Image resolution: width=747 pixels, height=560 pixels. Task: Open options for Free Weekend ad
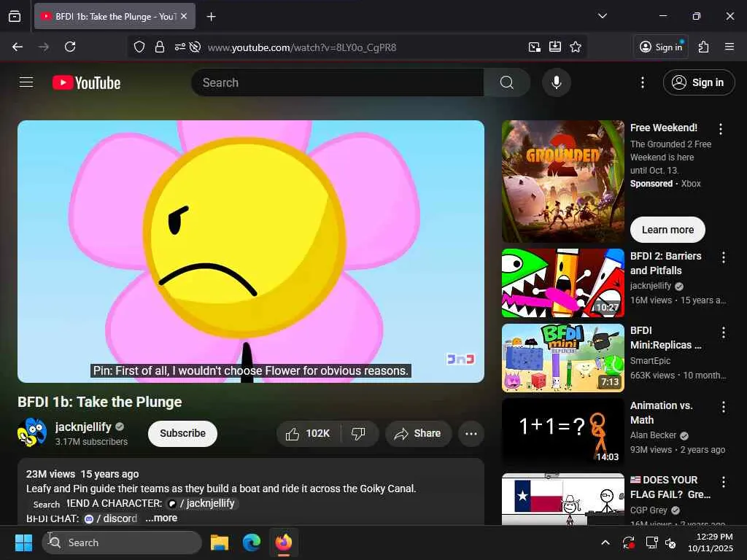click(720, 128)
